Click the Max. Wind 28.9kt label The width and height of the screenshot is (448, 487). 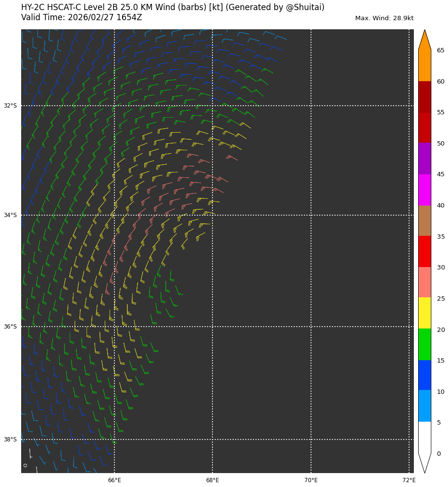pos(384,18)
